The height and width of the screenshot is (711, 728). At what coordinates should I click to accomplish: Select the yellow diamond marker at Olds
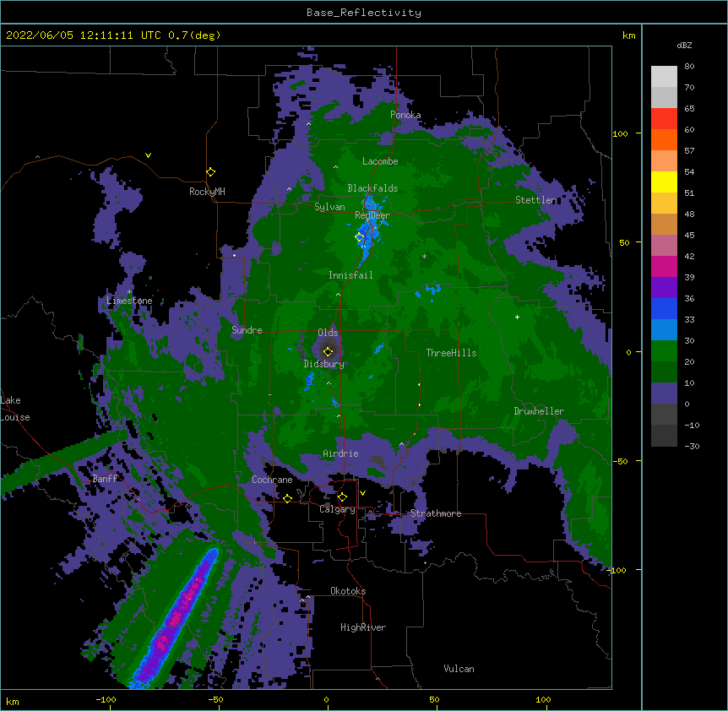329,352
